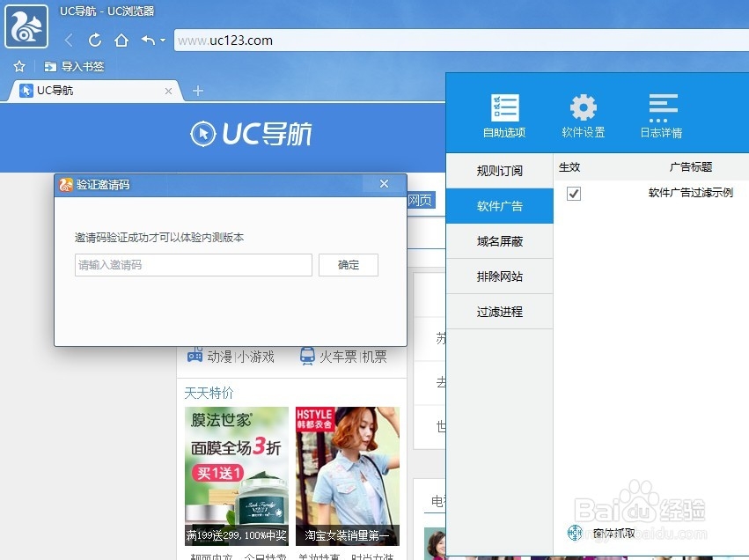Open the HSTYLE 淘宝女装 ad thumbnail

coord(348,475)
